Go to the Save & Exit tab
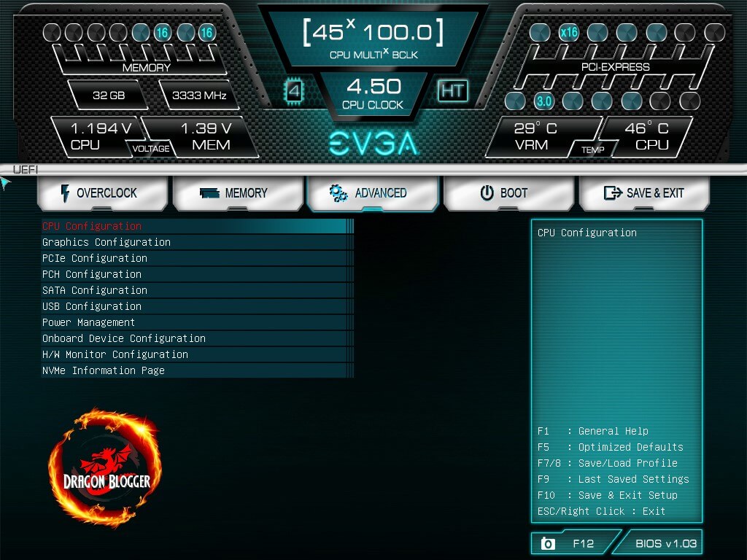Screen dimensions: 747x560 pos(644,193)
